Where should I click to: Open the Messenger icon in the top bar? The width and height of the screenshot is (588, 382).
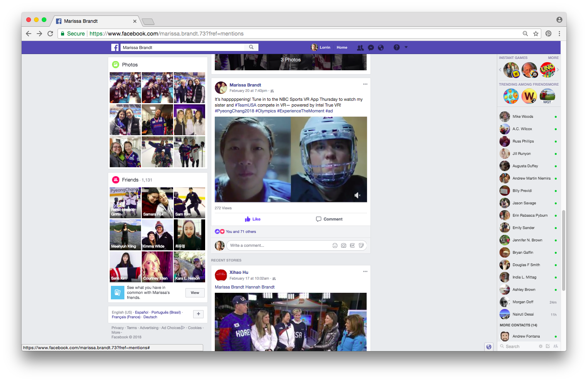371,47
